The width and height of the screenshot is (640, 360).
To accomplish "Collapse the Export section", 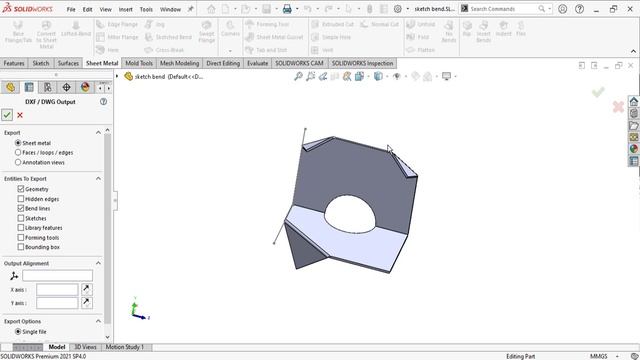I will (98, 133).
